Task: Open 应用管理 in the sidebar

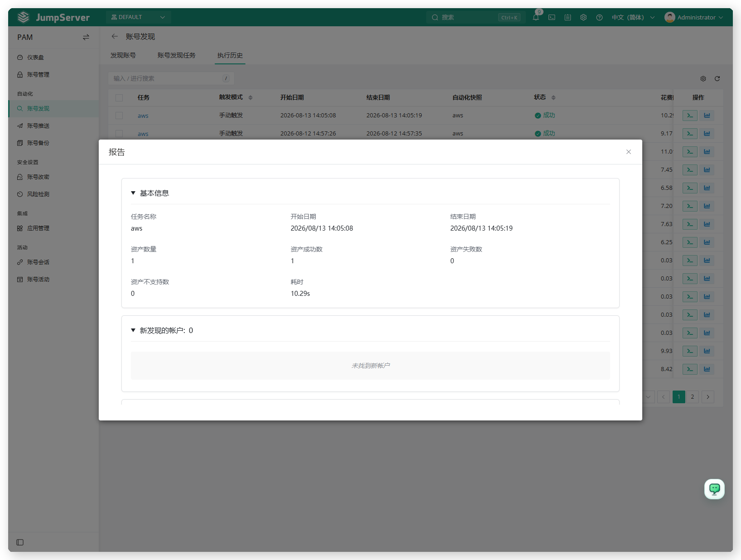Action: [x=53, y=228]
